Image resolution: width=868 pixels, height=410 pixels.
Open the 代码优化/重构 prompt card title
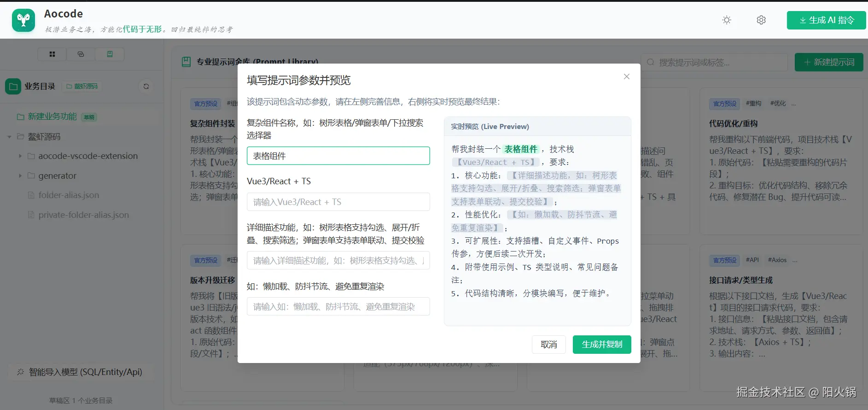[x=734, y=123]
